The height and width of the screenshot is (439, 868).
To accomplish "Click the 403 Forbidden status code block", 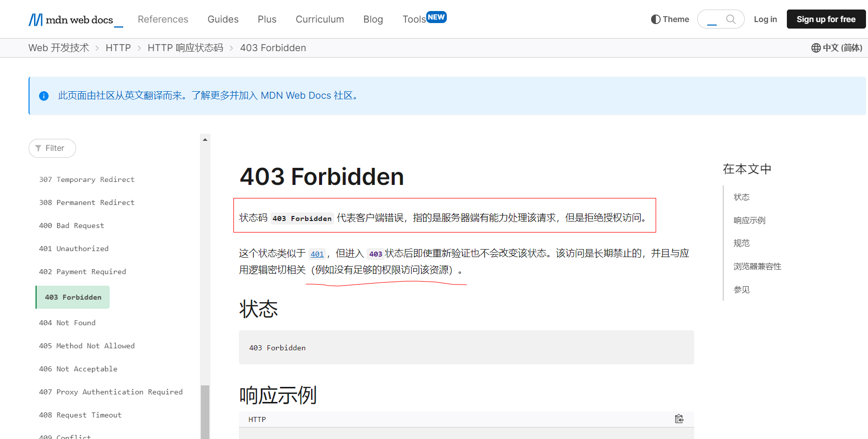I will (x=466, y=347).
